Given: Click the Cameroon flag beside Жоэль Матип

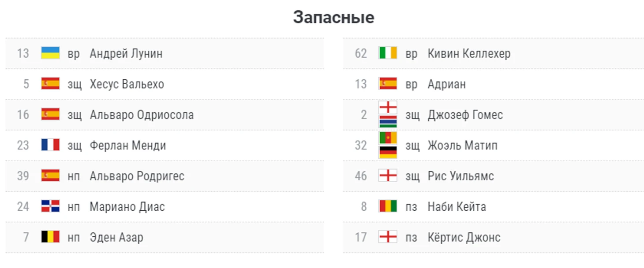Looking at the screenshot, I should tap(388, 138).
